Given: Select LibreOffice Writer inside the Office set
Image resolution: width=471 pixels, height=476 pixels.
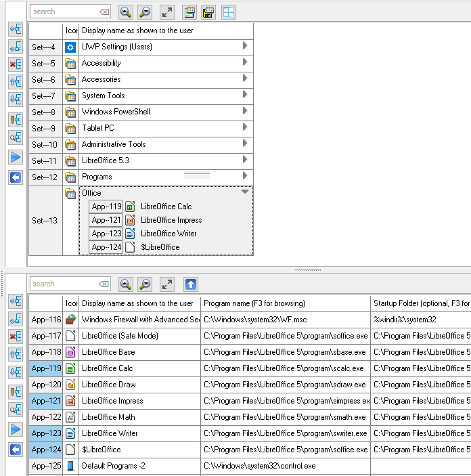Looking at the screenshot, I should (169, 234).
